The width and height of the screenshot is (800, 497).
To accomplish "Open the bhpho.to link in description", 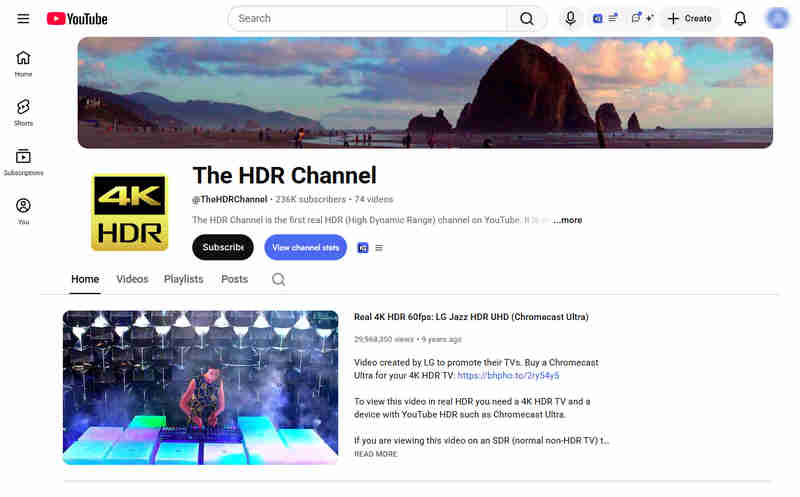I will point(508,376).
